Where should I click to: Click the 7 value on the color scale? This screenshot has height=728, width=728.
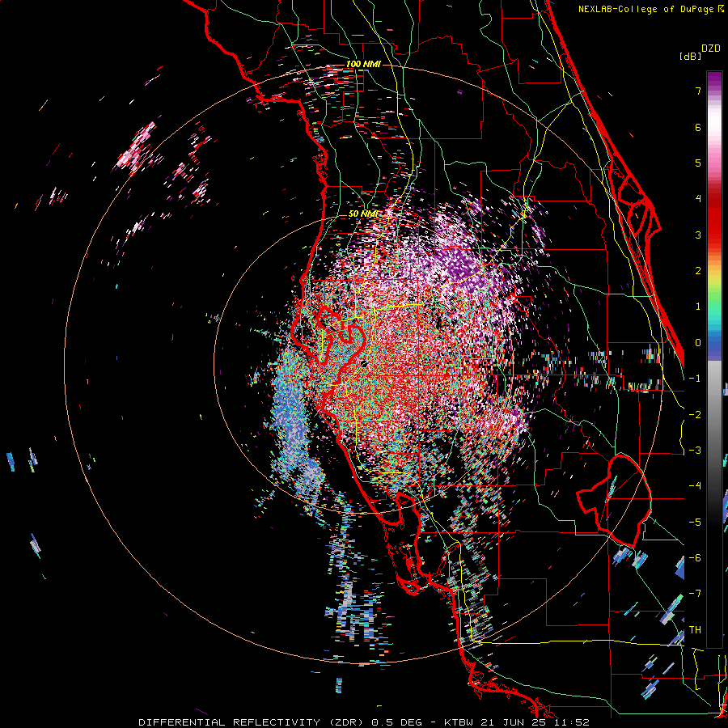click(698, 91)
